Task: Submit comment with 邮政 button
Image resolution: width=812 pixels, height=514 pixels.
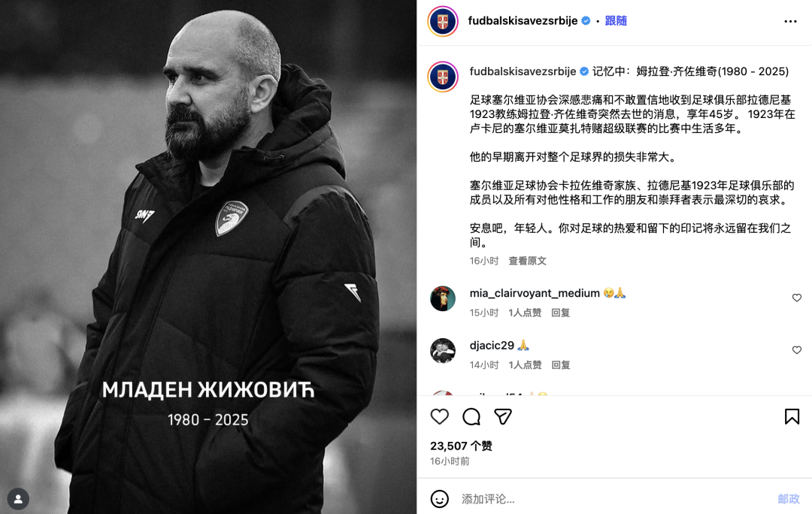Action: point(789,499)
